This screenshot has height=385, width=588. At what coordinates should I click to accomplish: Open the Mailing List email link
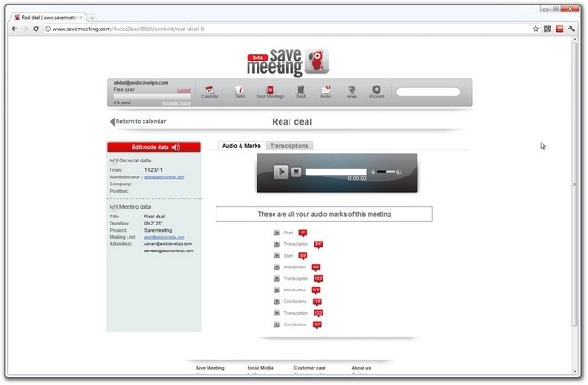164,237
